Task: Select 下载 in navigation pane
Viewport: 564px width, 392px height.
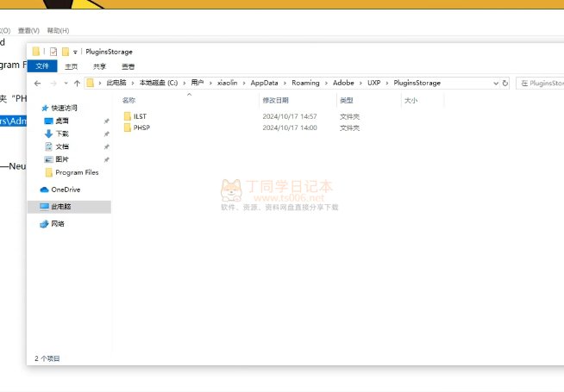Action: point(62,134)
